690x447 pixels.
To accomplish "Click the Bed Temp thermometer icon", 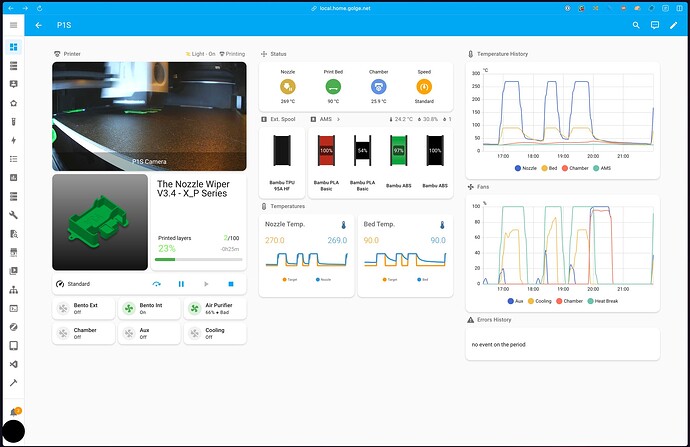I will pos(442,225).
